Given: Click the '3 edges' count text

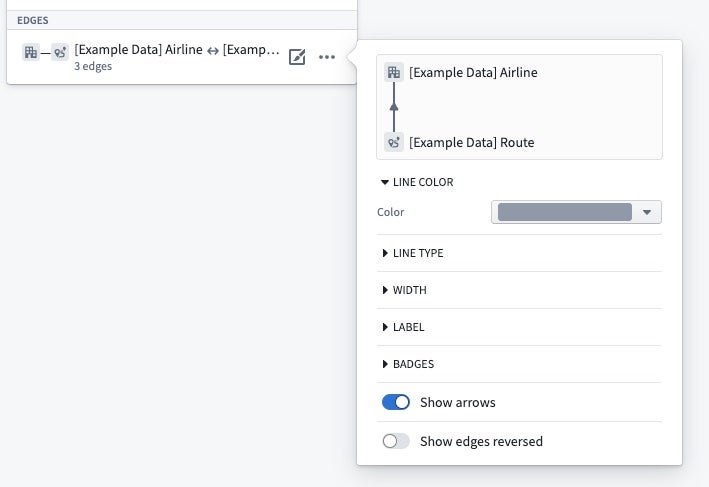Looking at the screenshot, I should pyautogui.click(x=93, y=66).
